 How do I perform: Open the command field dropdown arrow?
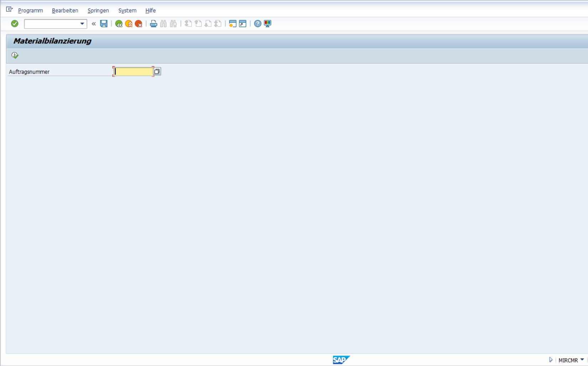tap(82, 24)
